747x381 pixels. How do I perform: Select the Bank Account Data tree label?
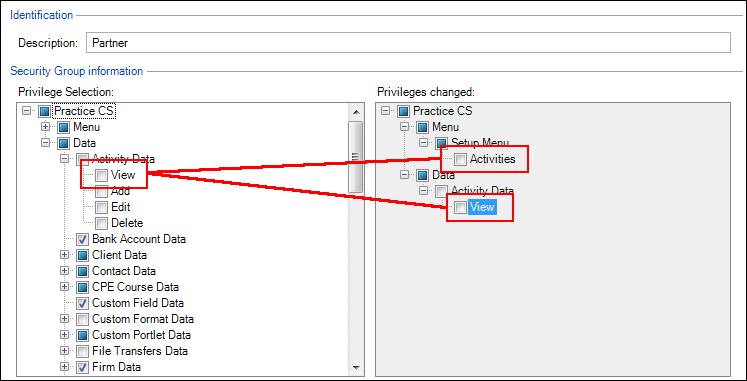[139, 239]
